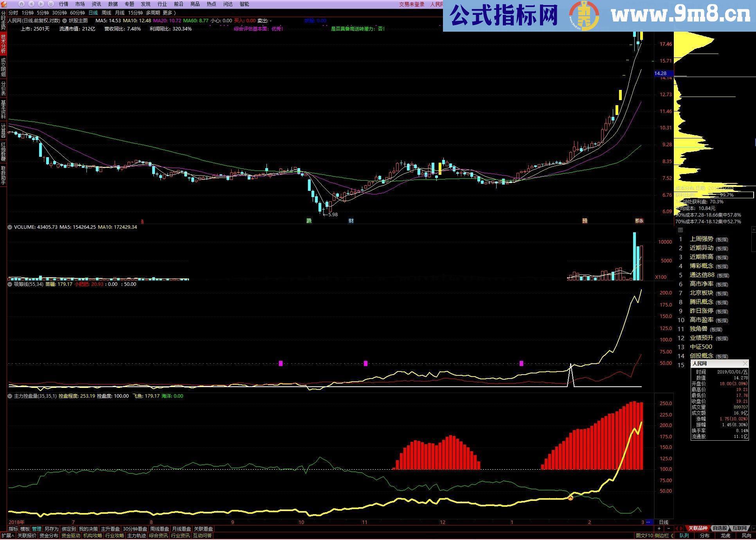
Task: Open the 分价表 sidebar panel
Action: pyautogui.click(x=3, y=88)
